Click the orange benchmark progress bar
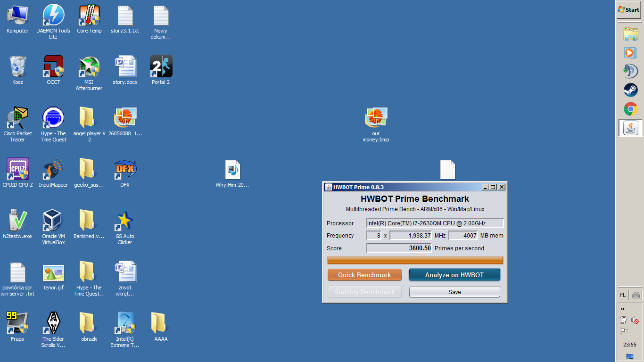The image size is (644, 362). pyautogui.click(x=415, y=260)
